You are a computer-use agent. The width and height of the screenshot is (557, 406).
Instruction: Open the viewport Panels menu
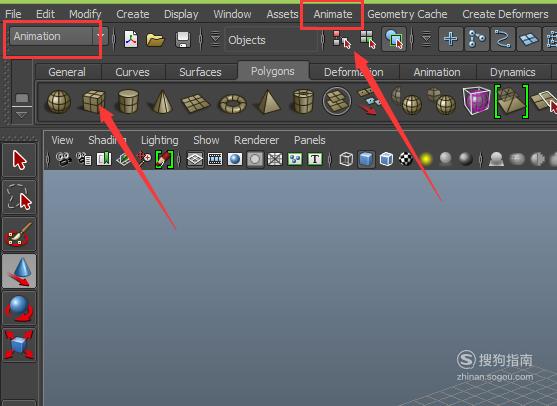click(309, 140)
